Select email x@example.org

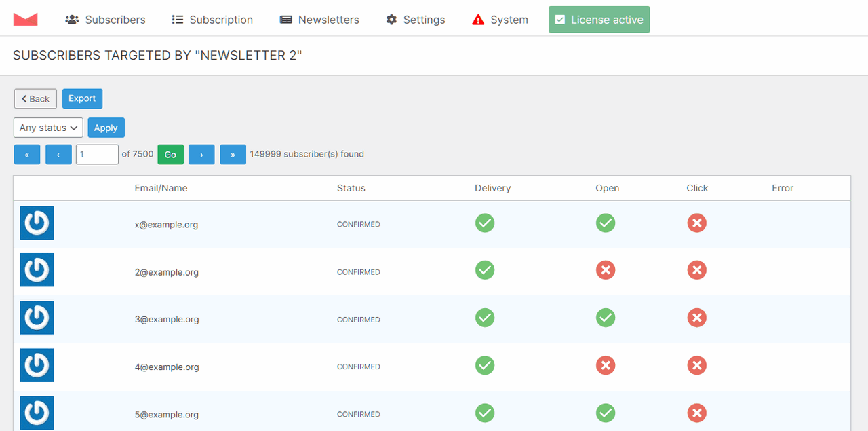coord(166,225)
